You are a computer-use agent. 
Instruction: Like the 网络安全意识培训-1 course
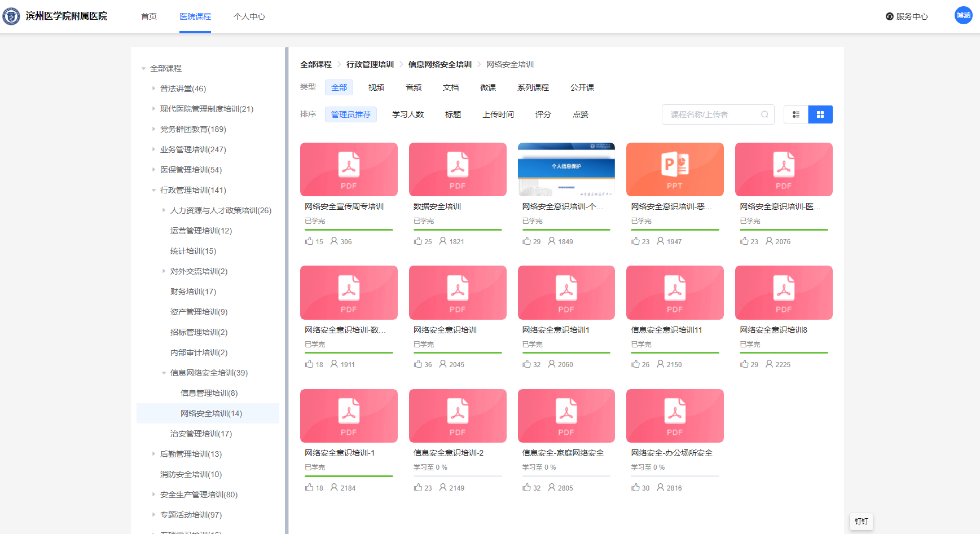tap(309, 488)
